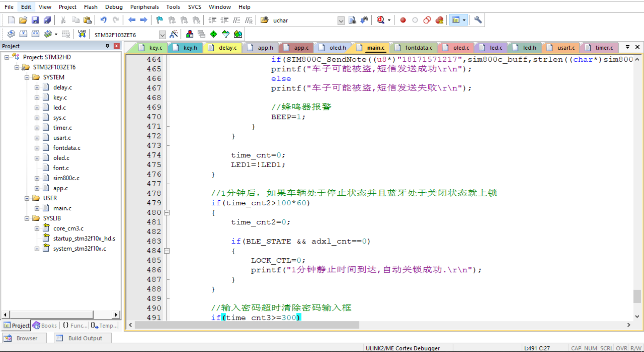This screenshot has height=352, width=644.
Task: Click the Disable all breakpoints icon
Action: tap(427, 20)
